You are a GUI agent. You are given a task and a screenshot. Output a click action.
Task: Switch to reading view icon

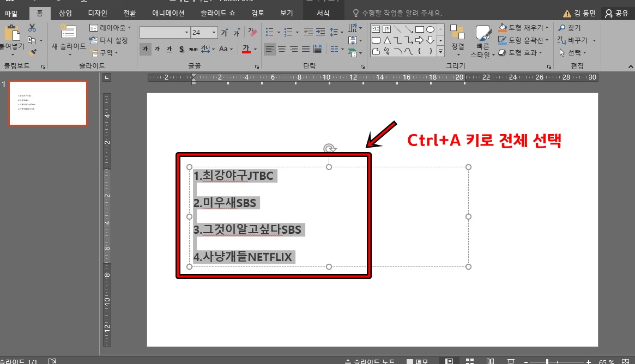tap(490, 361)
